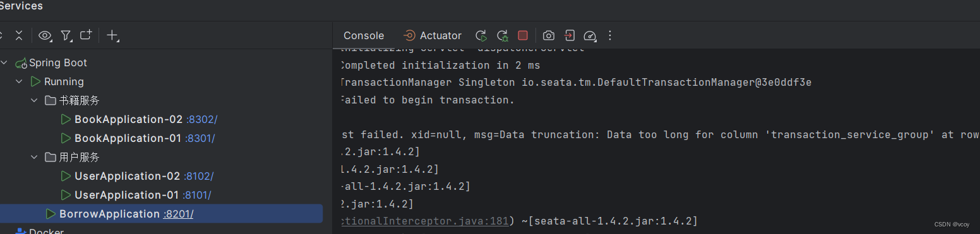Collapse the 书籍服务 folder
This screenshot has width=980, height=234.
34,100
